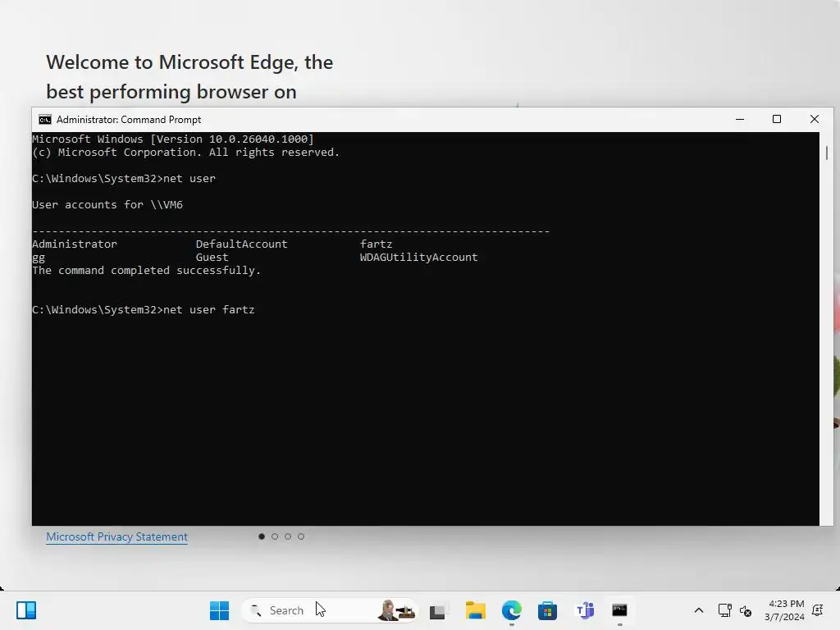Select the second carousel page dot
This screenshot has height=630, width=840.
coord(275,536)
